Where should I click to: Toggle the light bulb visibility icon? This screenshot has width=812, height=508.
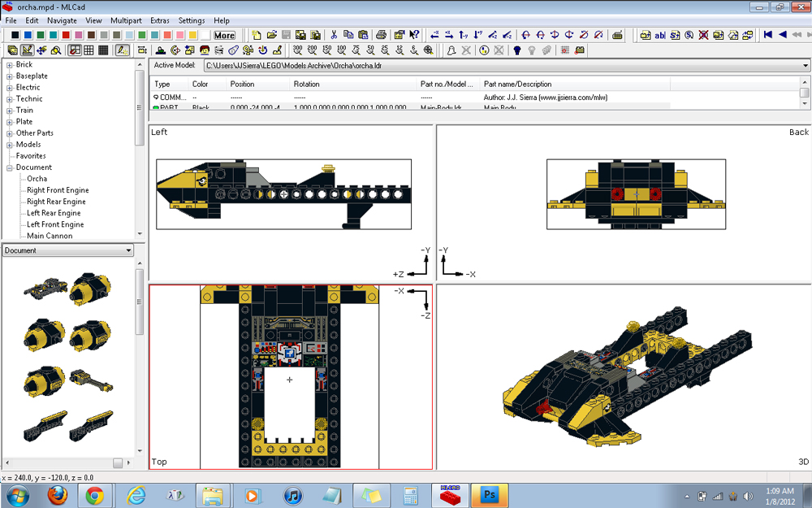517,50
